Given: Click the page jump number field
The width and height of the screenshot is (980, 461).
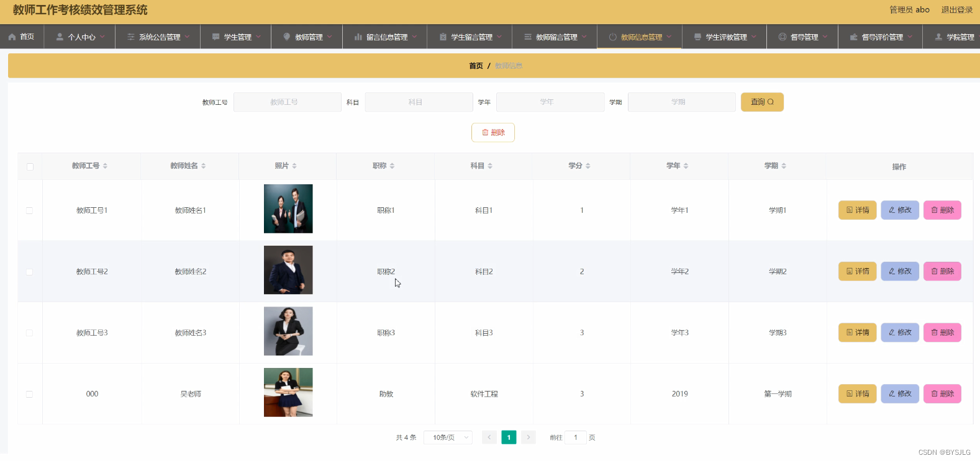Looking at the screenshot, I should point(576,437).
